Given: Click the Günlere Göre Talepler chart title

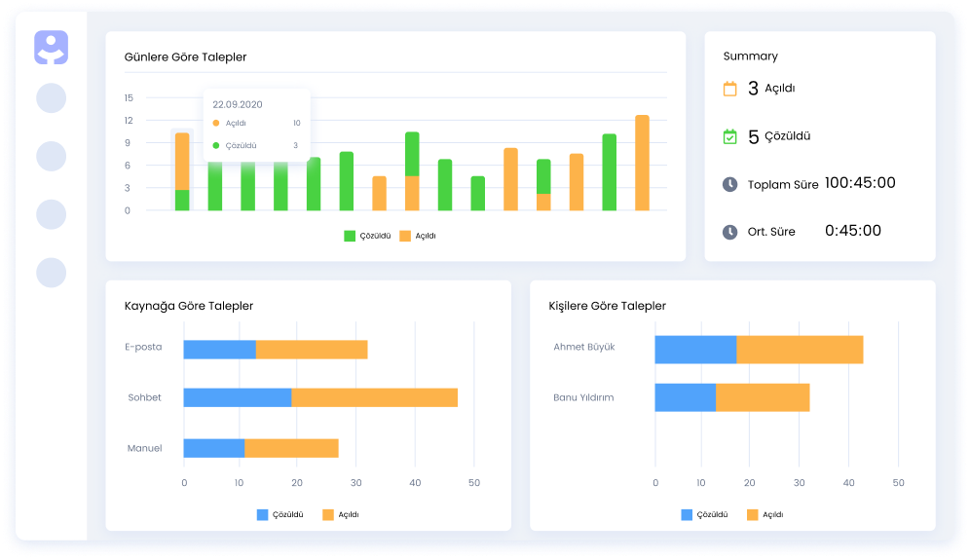Looking at the screenshot, I should tap(185, 57).
